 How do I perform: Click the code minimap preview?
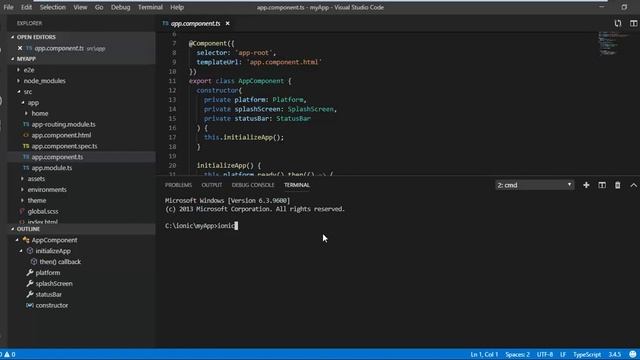(613, 43)
